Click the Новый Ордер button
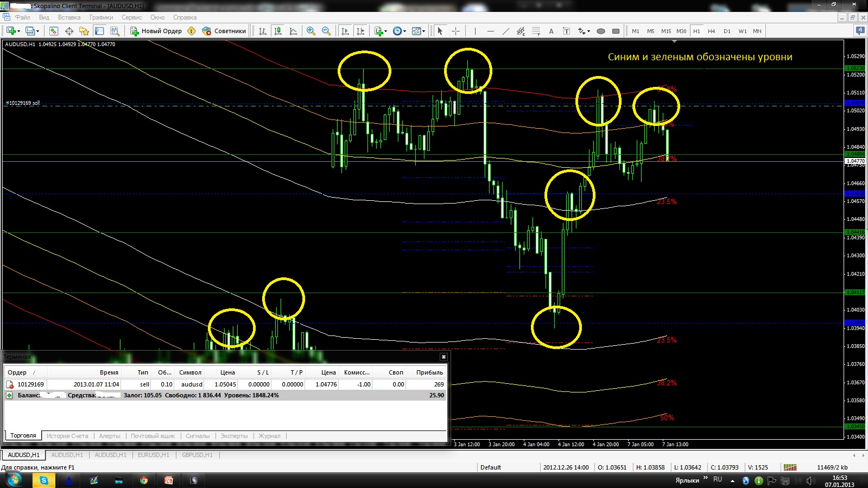The width and height of the screenshot is (868, 488). pos(156,31)
